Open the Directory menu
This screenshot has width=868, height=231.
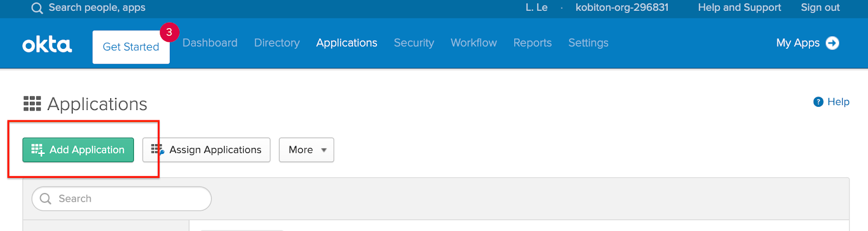(277, 43)
